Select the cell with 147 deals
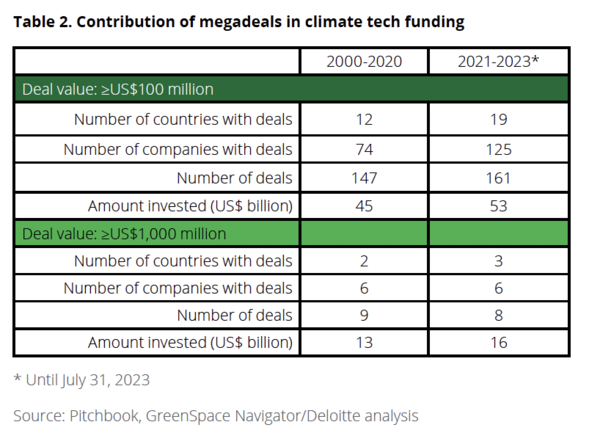 [x=364, y=178]
